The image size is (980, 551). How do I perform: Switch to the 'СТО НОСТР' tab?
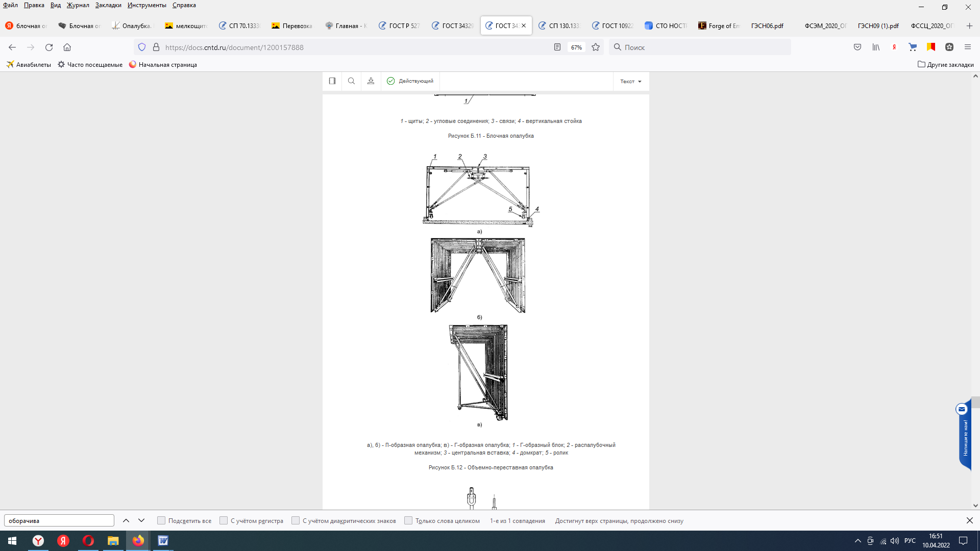[666, 26]
